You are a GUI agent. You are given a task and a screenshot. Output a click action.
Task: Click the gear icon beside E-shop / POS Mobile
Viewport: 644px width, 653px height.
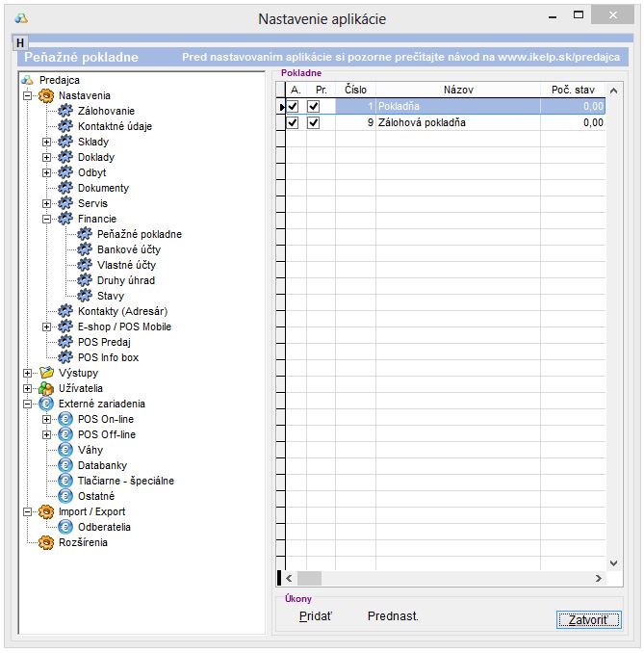point(65,326)
